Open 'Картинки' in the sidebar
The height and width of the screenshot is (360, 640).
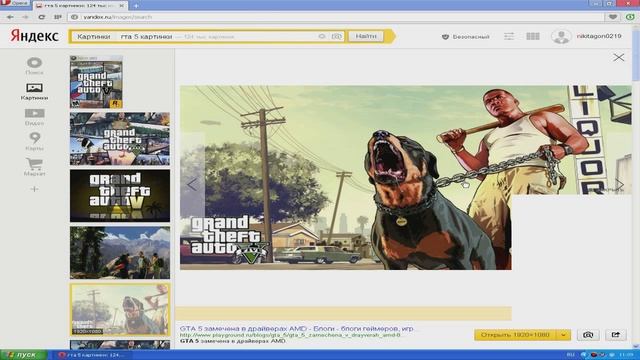coord(34,91)
